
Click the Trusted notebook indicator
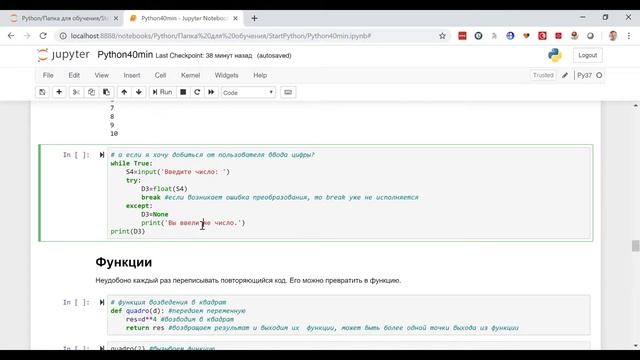coord(543,75)
